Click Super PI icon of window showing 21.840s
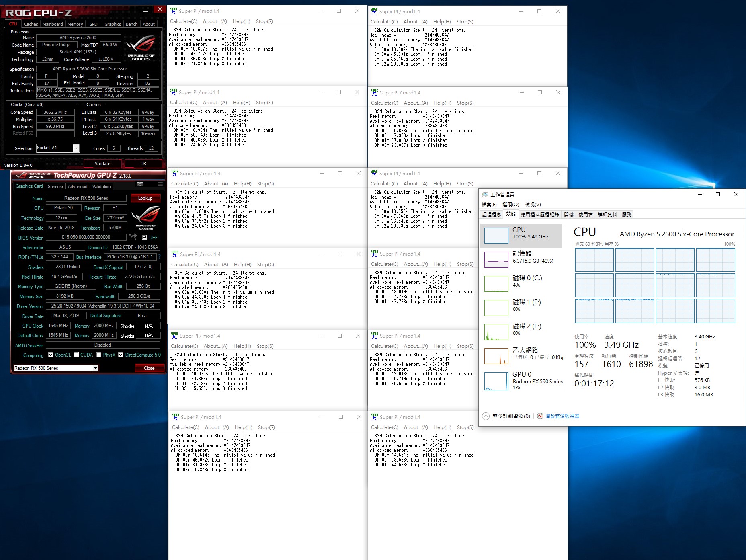The height and width of the screenshot is (560, 746). click(x=173, y=11)
